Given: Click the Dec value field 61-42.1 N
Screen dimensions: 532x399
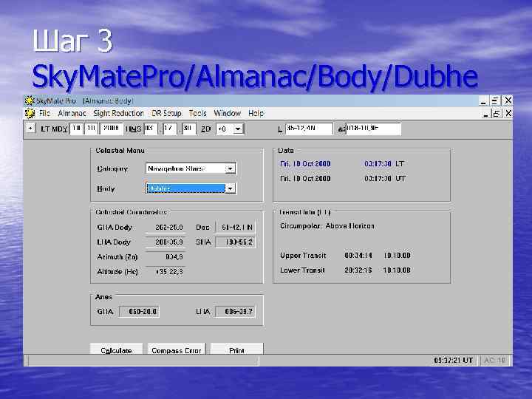Looking at the screenshot, I should 235,228.
